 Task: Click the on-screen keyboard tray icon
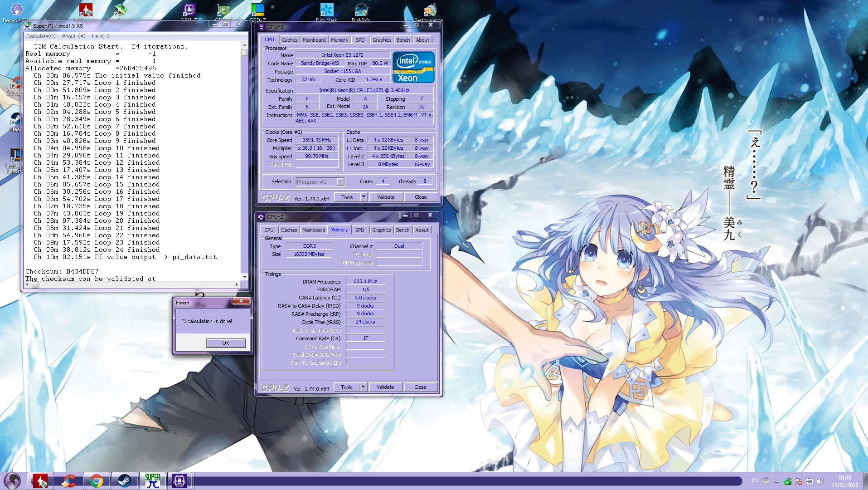(x=766, y=480)
